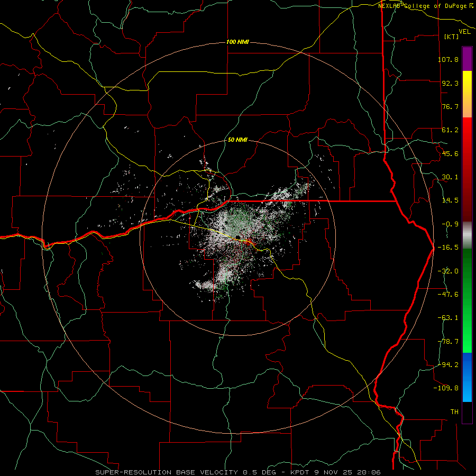The height and width of the screenshot is (476, 476).
Task: Click the -32.0 legend value
Action: pos(448,271)
